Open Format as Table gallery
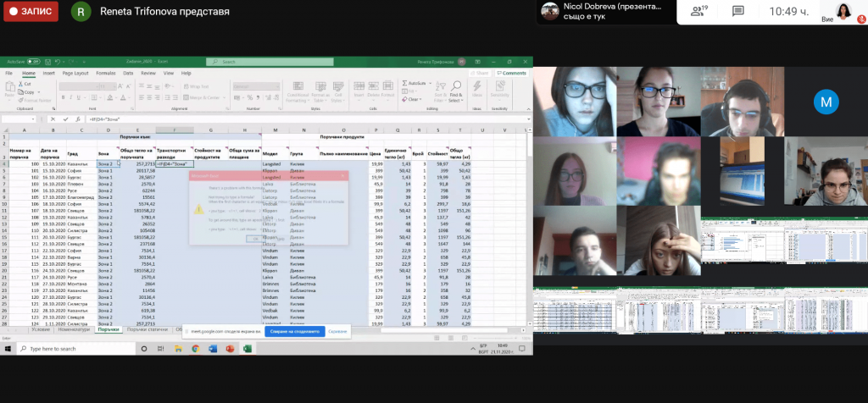The image size is (868, 403). (x=320, y=91)
